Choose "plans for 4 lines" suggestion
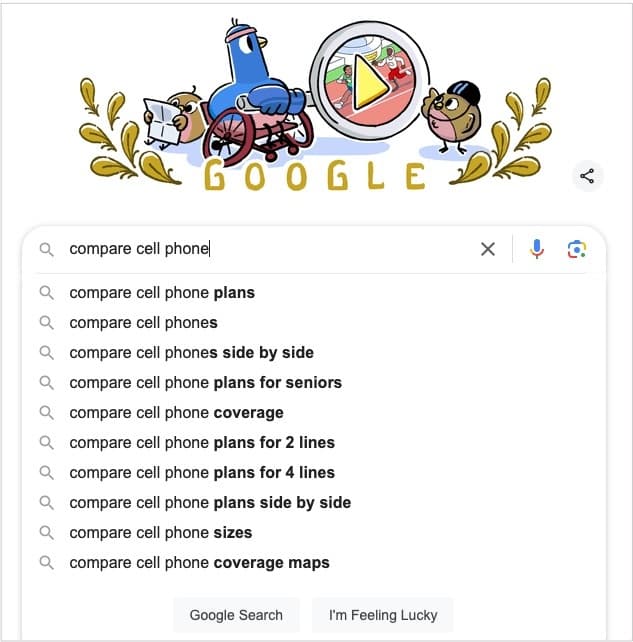Viewport: 633px width, 642px height. point(202,473)
